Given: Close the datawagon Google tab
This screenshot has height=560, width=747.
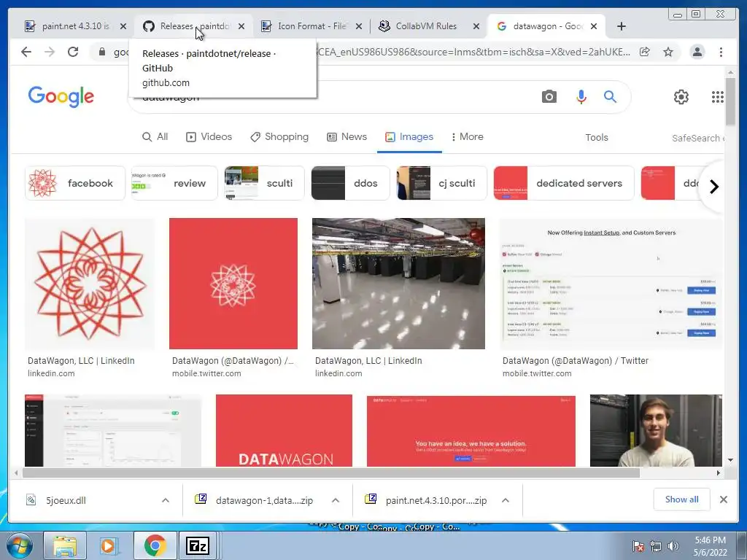Looking at the screenshot, I should click(594, 26).
